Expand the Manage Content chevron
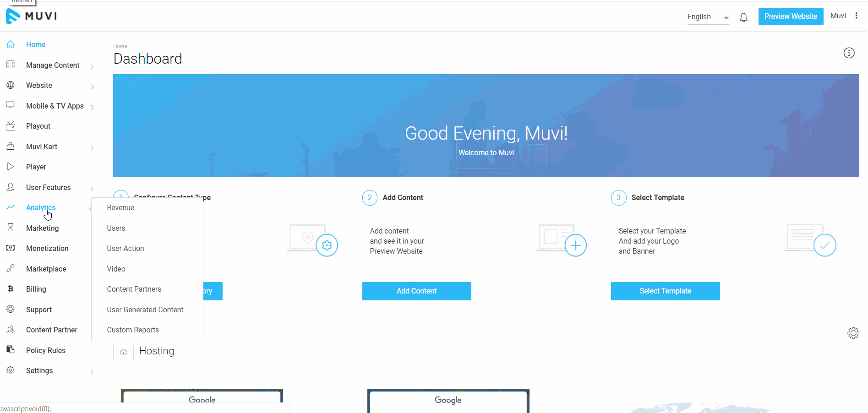 point(92,66)
